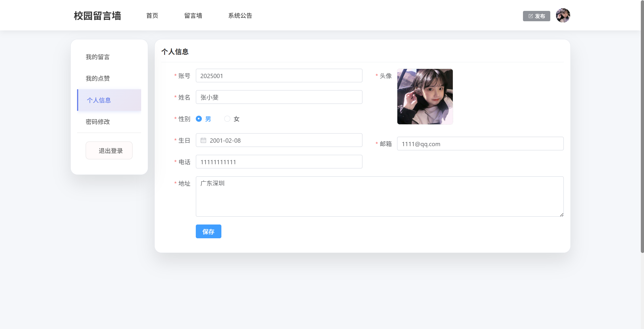Select the 女 gender radio button
Viewport: 644px width, 329px height.
coord(227,119)
